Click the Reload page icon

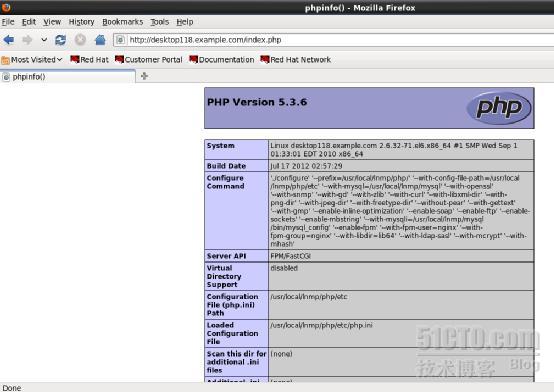[60, 40]
